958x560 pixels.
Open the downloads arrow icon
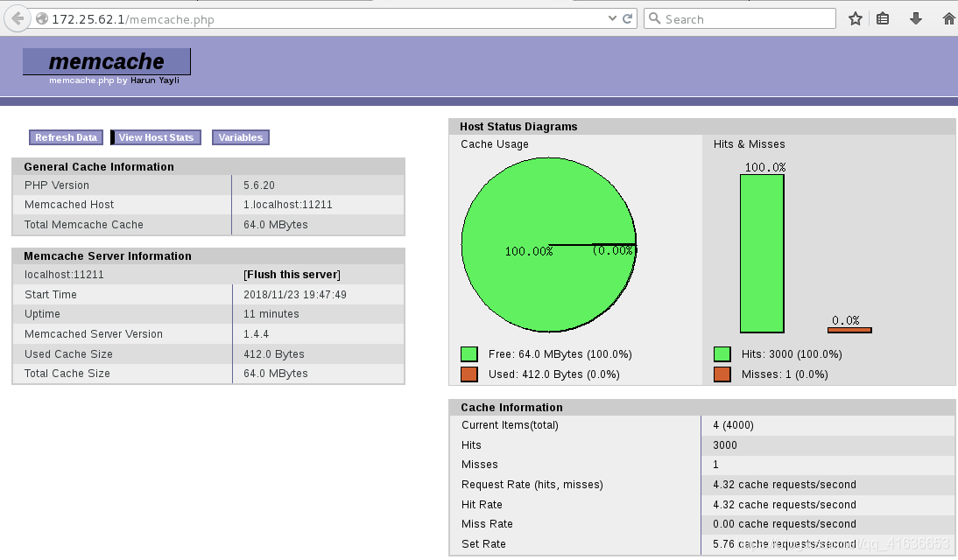point(915,19)
